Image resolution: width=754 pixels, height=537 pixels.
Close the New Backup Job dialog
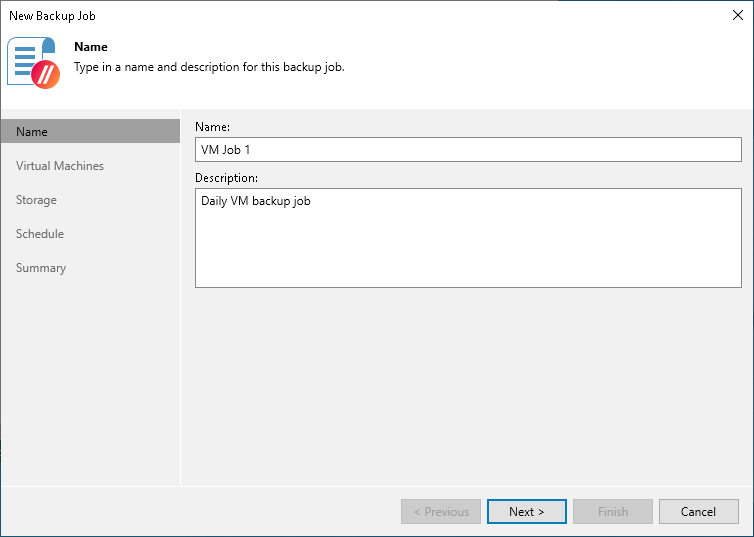click(x=738, y=16)
